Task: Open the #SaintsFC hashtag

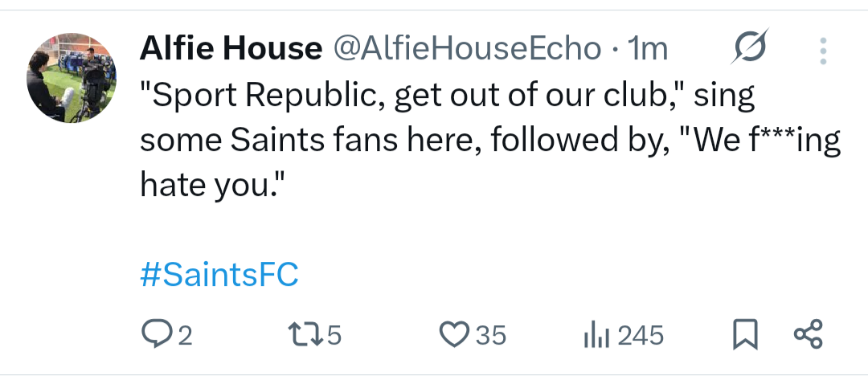Action: point(219,275)
